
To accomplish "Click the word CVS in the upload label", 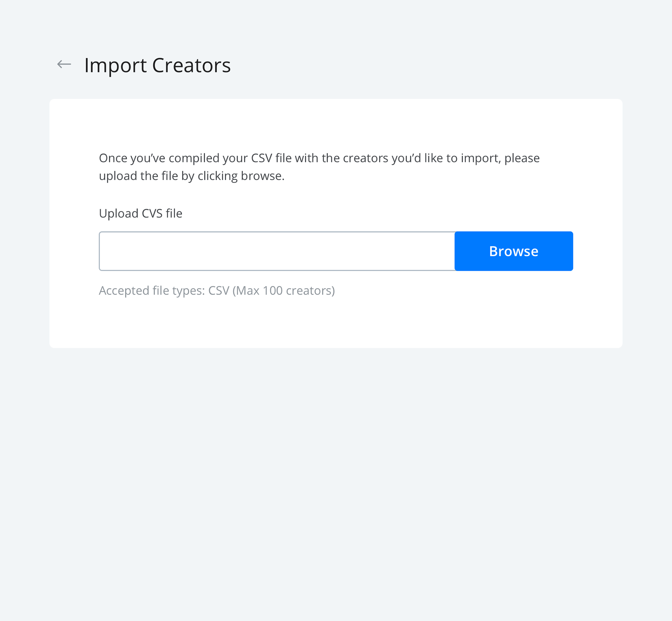I will coord(152,213).
